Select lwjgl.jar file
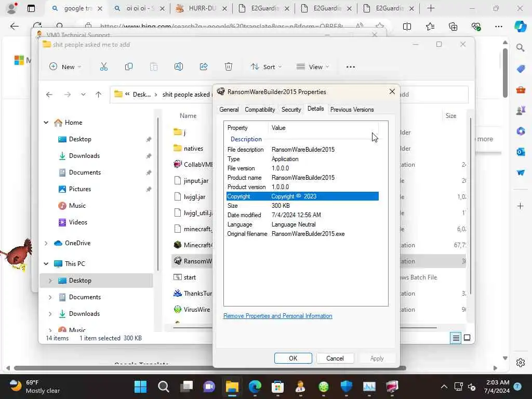The width and height of the screenshot is (532, 399). (x=194, y=197)
